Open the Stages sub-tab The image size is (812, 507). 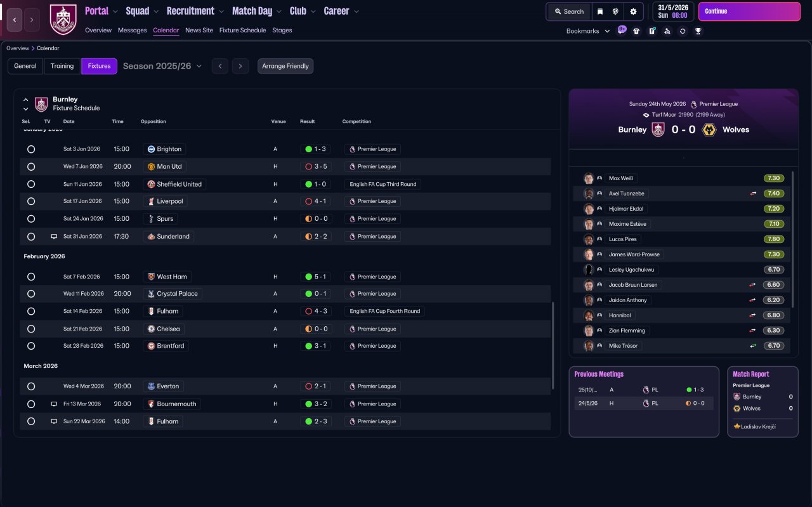(282, 30)
